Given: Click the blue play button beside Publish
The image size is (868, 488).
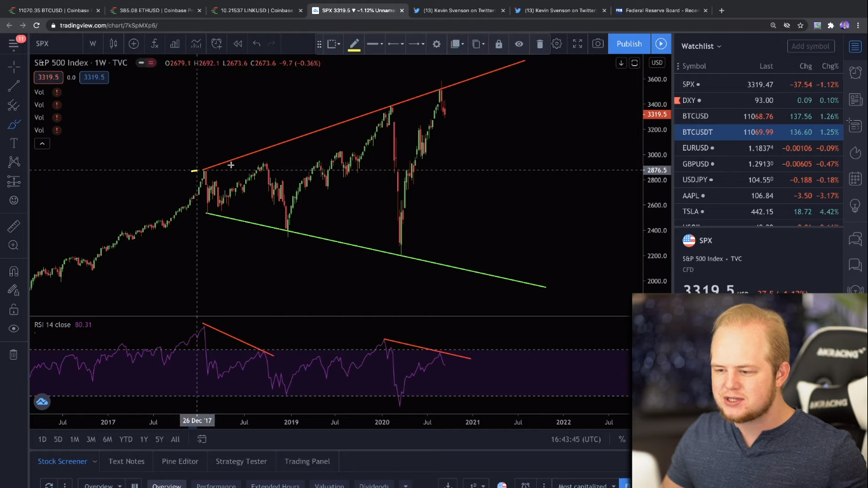Looking at the screenshot, I should coord(661,43).
